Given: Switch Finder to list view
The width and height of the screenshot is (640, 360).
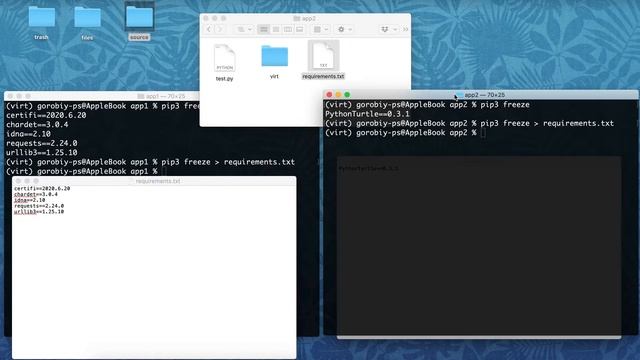Looking at the screenshot, I should [x=276, y=29].
